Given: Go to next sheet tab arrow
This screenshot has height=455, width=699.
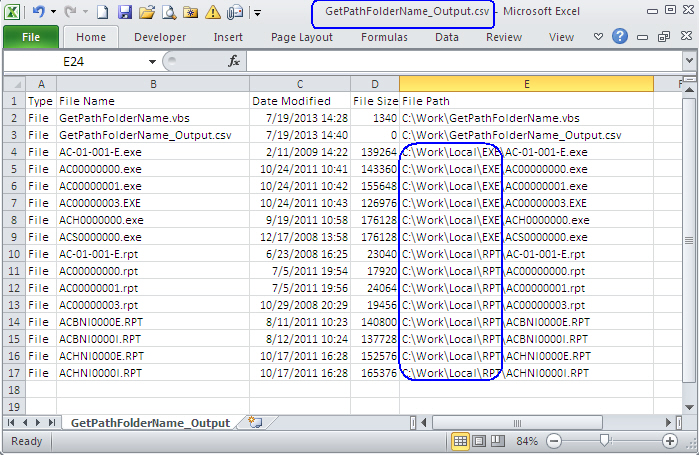Looking at the screenshot, I should click(38, 422).
